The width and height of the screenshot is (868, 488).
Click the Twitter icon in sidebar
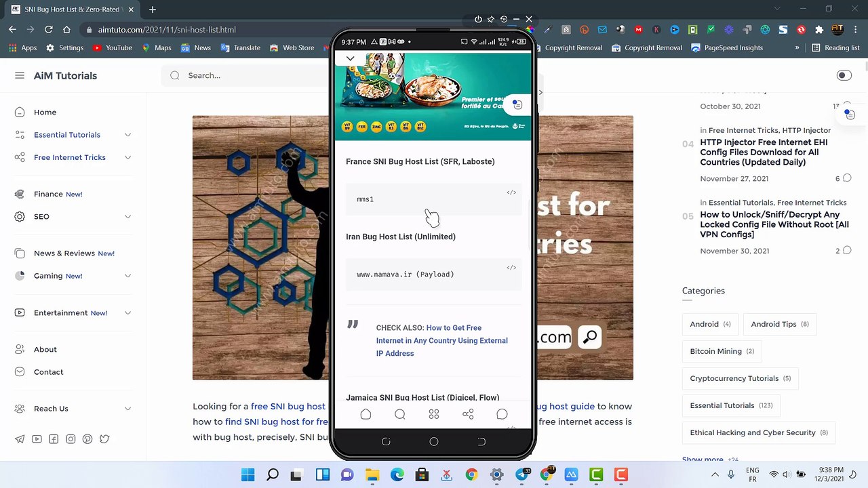[104, 439]
